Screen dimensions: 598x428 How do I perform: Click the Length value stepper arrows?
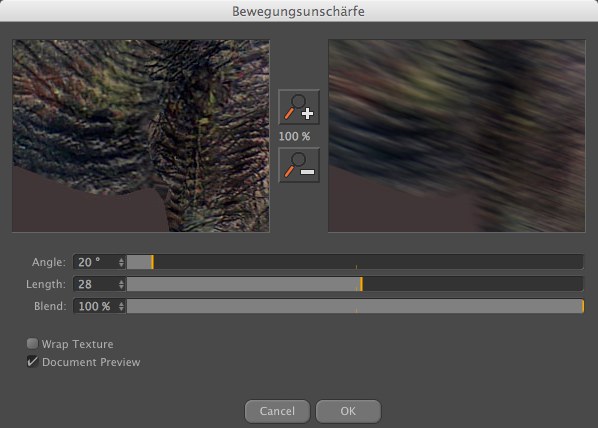click(121, 284)
